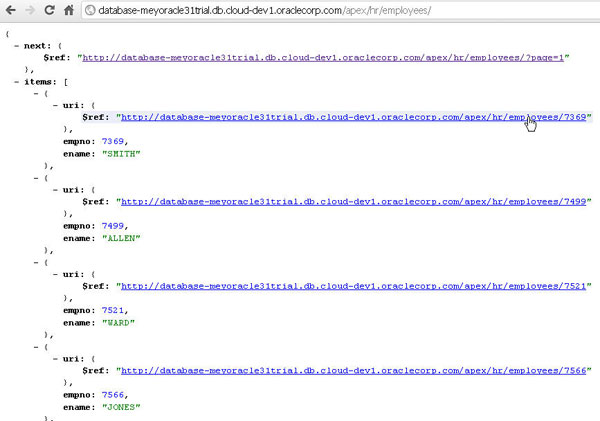Viewport: 600px width, 421px height.
Task: Click the ename value "SMITH"
Action: 121,154
